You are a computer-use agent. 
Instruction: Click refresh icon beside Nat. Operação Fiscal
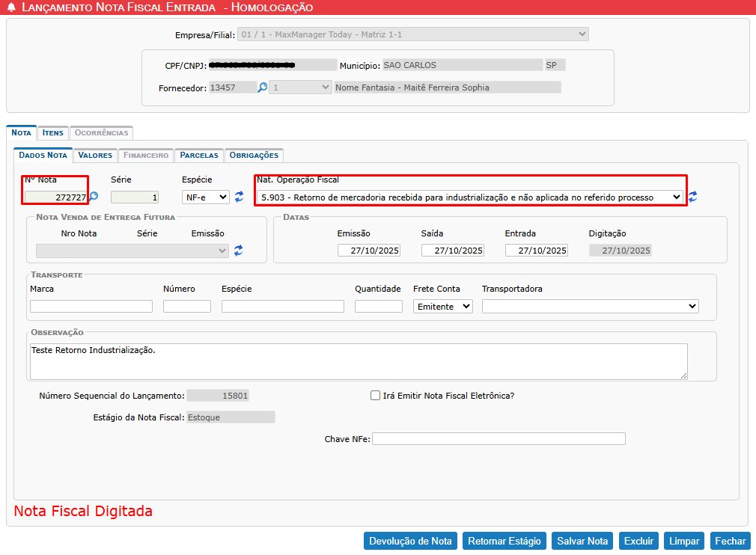[x=693, y=197]
